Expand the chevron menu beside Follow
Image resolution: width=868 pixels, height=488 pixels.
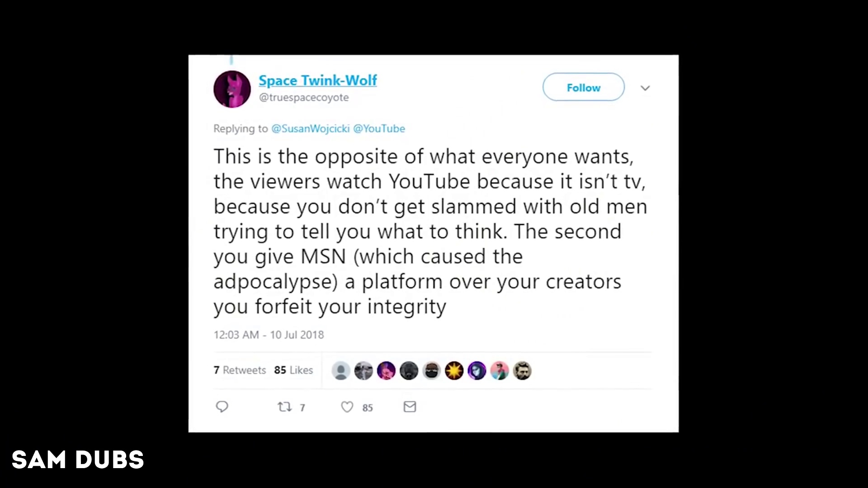pyautogui.click(x=645, y=88)
